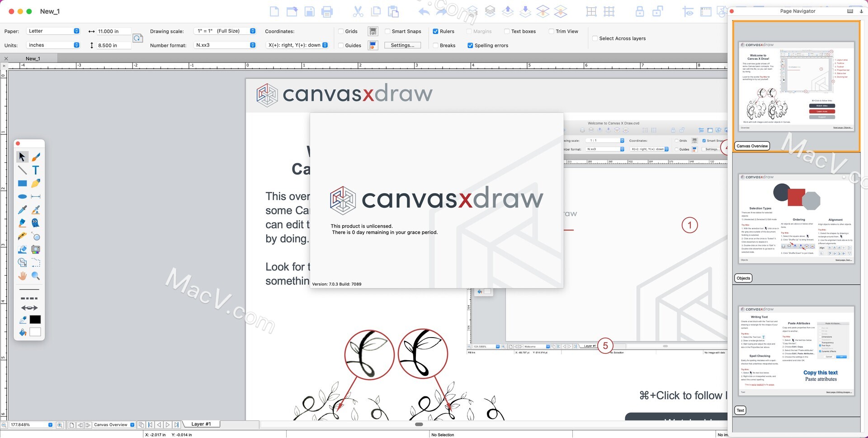
Task: Click the Lock object toolbar icon
Action: click(639, 11)
